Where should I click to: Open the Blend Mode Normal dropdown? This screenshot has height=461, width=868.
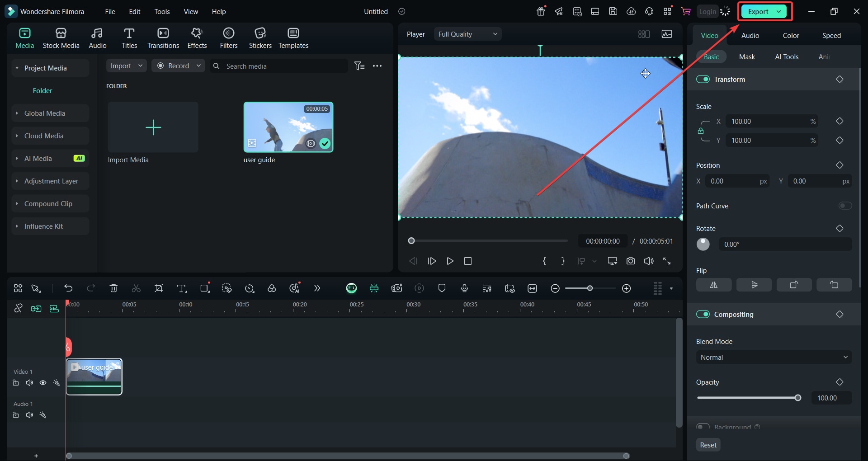tap(774, 357)
